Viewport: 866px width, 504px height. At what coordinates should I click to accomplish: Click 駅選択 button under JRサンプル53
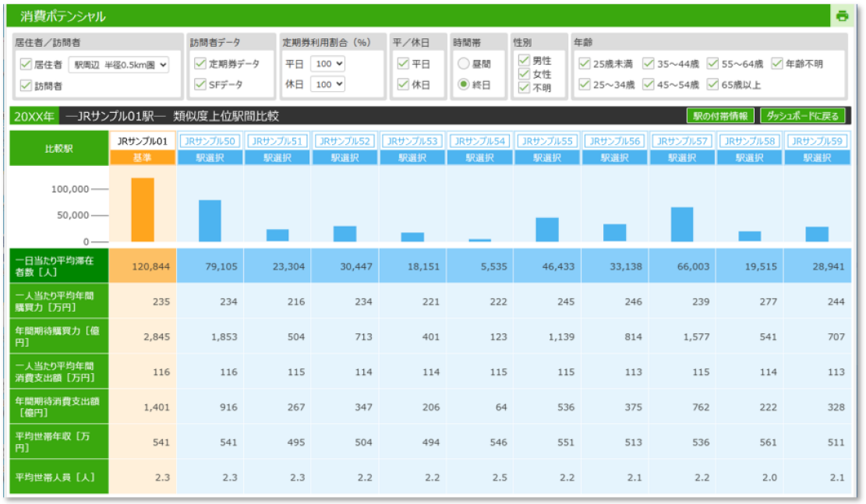(412, 158)
